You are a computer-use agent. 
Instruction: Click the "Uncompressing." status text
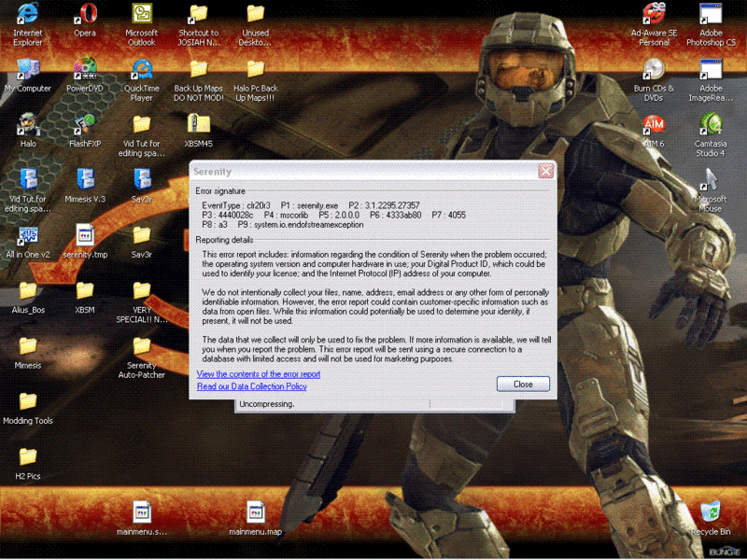click(267, 404)
